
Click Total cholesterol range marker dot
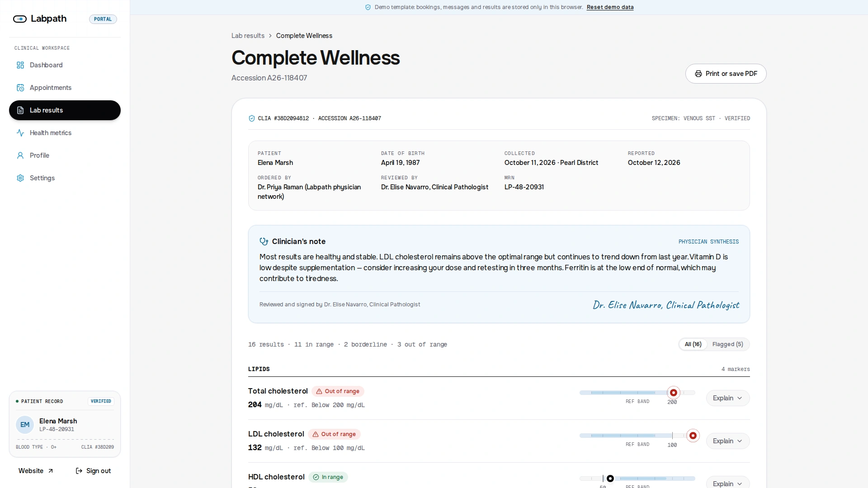674,393
